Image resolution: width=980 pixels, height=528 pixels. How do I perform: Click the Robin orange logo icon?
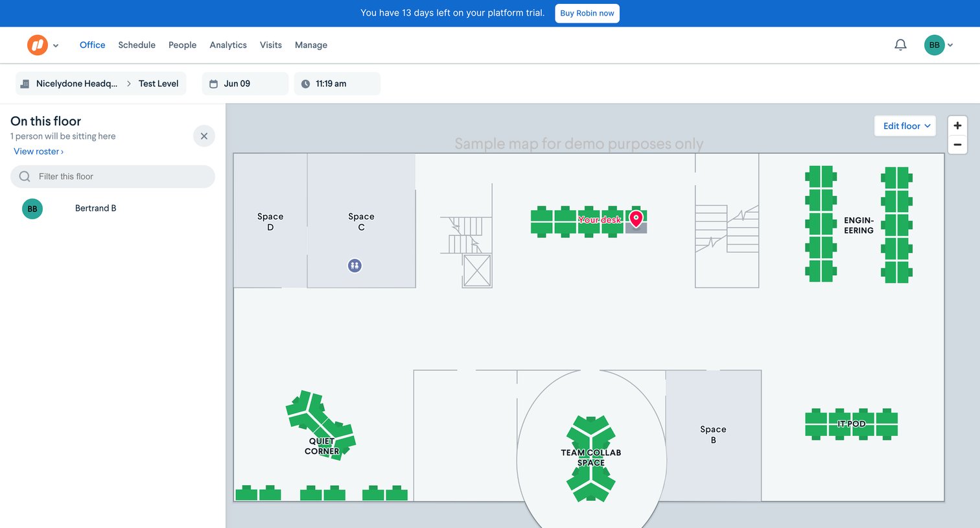[38, 45]
